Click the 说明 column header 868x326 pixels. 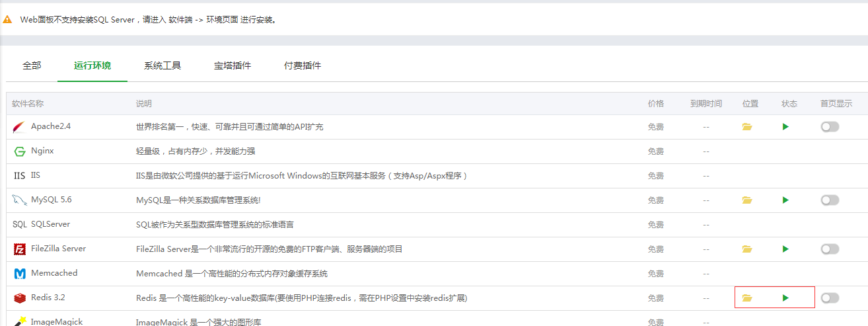[x=144, y=104]
